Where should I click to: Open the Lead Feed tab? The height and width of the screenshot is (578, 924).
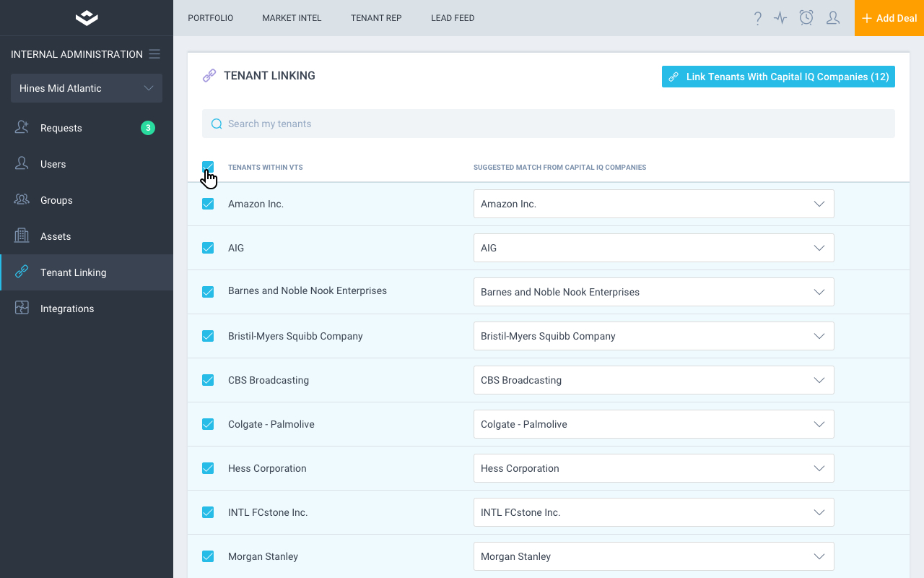point(453,18)
